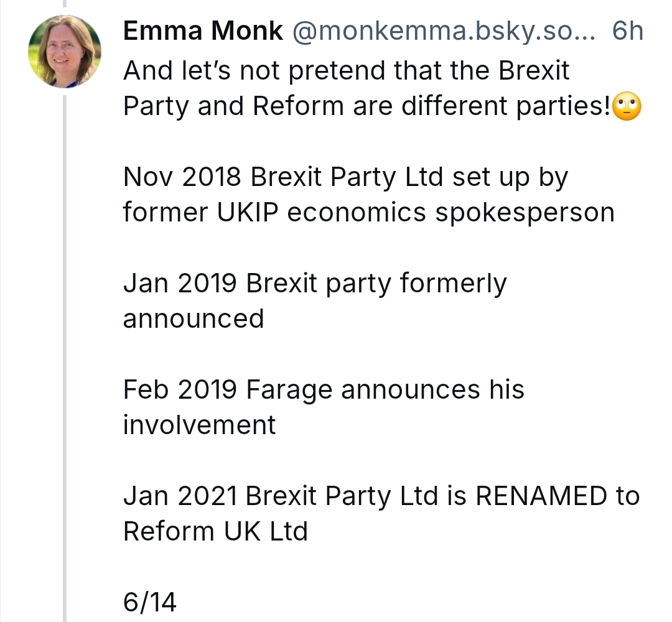672x622 pixels.
Task: Click the "economics spokesperson" text
Action: point(450,213)
